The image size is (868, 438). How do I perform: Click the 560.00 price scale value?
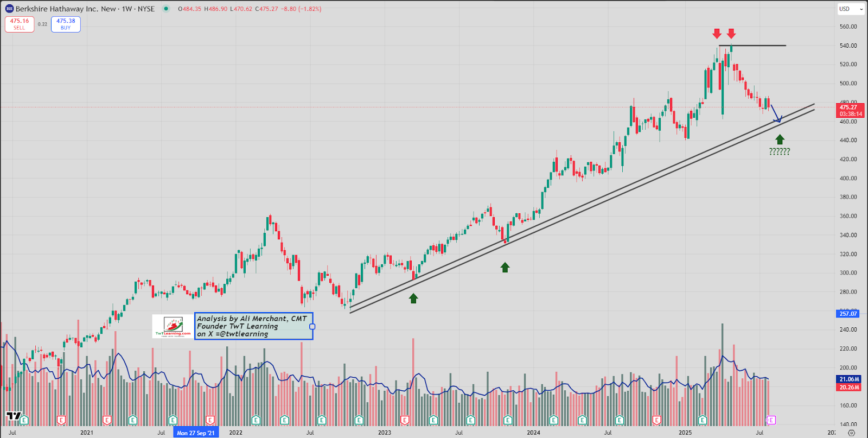848,27
